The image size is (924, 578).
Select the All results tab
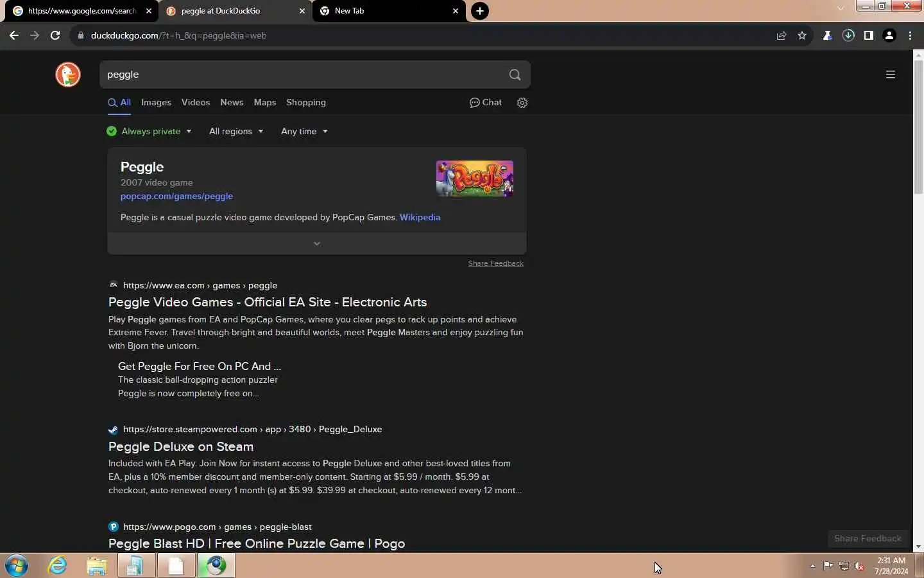pos(119,103)
